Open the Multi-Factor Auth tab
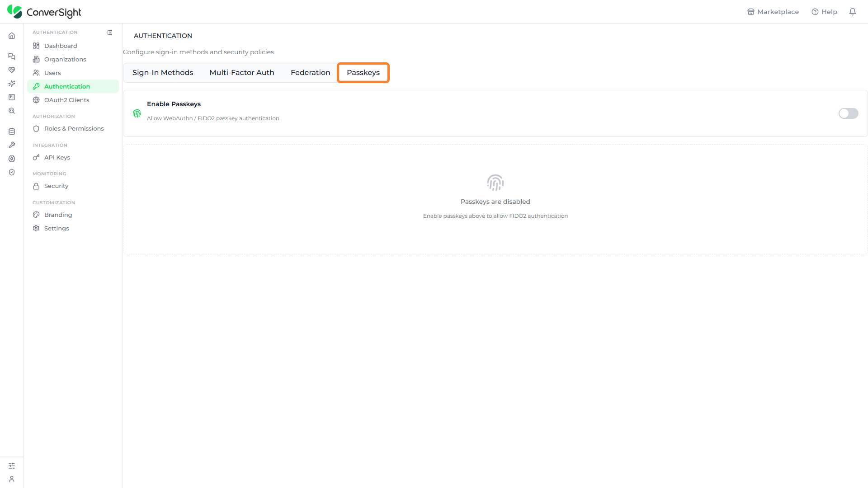Image resolution: width=868 pixels, height=488 pixels. pyautogui.click(x=242, y=73)
